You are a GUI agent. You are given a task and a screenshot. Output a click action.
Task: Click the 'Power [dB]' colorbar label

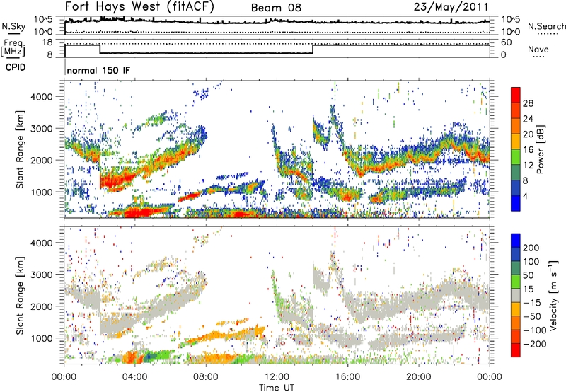(540, 149)
